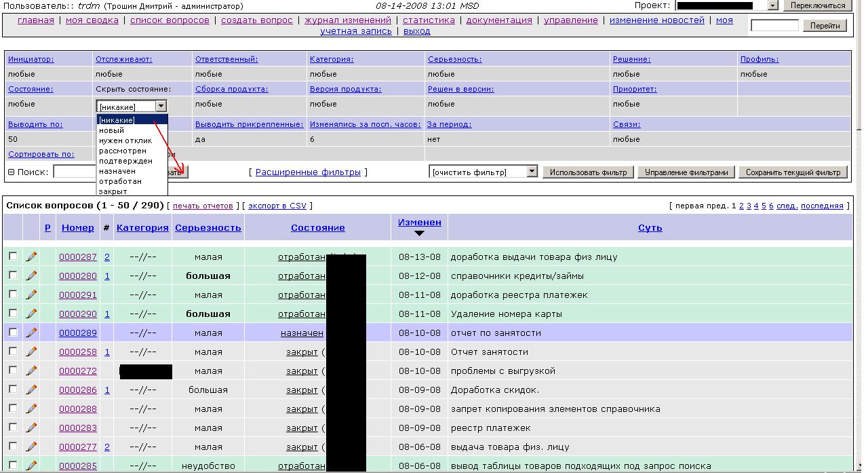Click the edit pencil for issue 0000258
868x473 pixels.
[31, 352]
